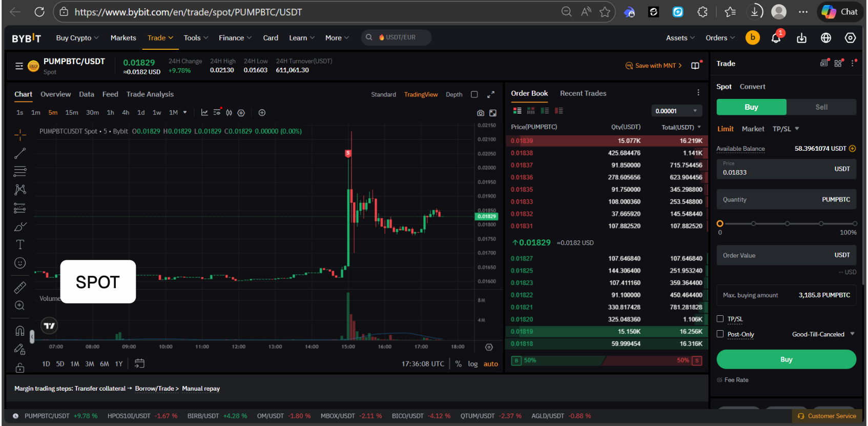Select the brush drawing tool
Screen dimensions: 868x426
point(20,227)
